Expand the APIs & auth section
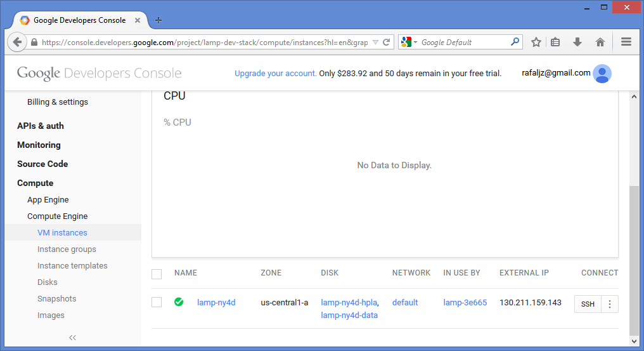 pos(41,126)
